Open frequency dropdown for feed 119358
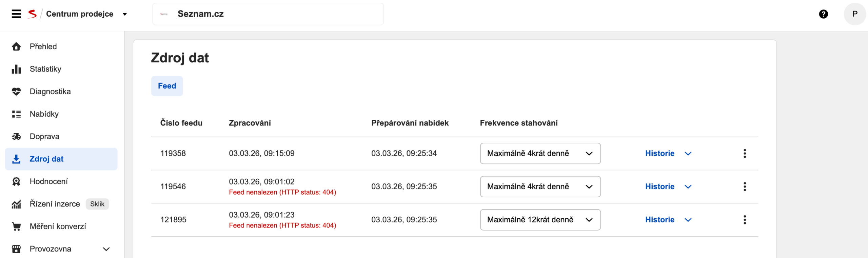Image resolution: width=868 pixels, height=258 pixels. 540,154
